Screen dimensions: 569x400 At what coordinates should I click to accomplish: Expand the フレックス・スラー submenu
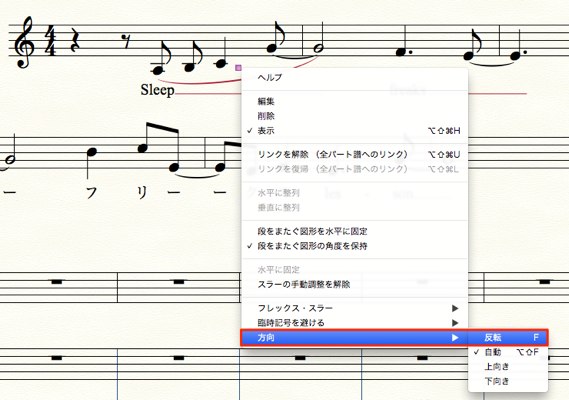coord(355,309)
